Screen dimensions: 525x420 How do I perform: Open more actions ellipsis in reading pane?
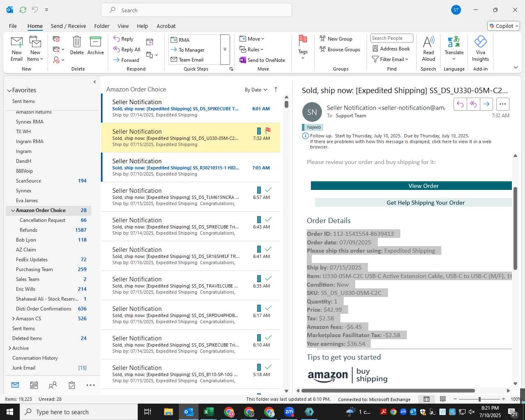[x=503, y=104]
